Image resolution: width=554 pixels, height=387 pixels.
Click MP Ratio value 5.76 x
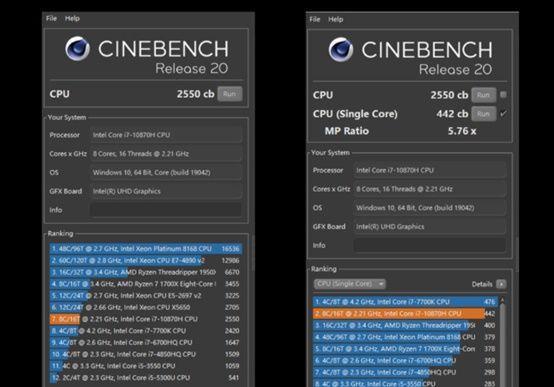[x=462, y=131]
